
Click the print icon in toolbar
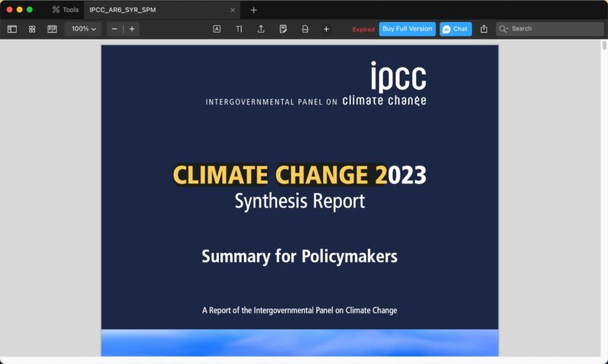(305, 29)
